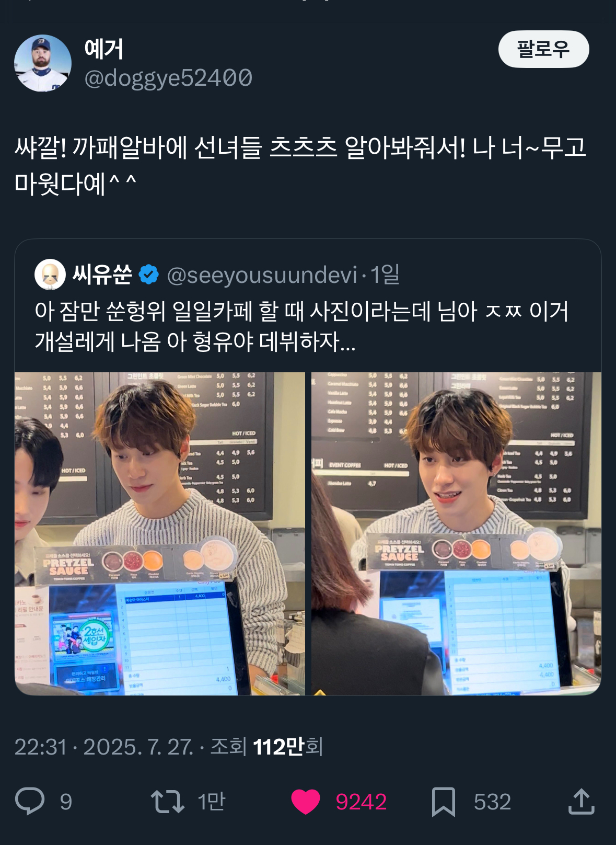This screenshot has width=616, height=845.
Task: Open the 1일 quoted tweet date
Action: (x=385, y=275)
